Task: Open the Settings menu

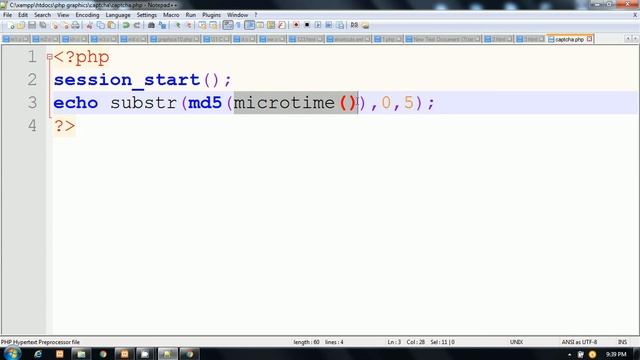Action: 147,15
